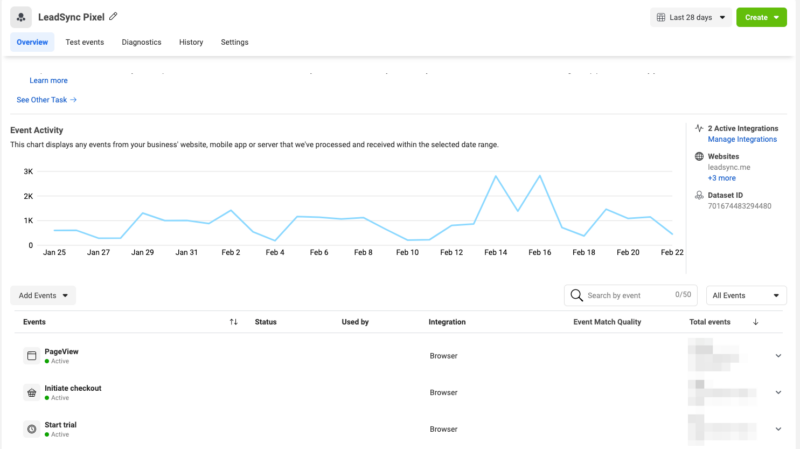Expand the PageView row chevron

point(778,355)
